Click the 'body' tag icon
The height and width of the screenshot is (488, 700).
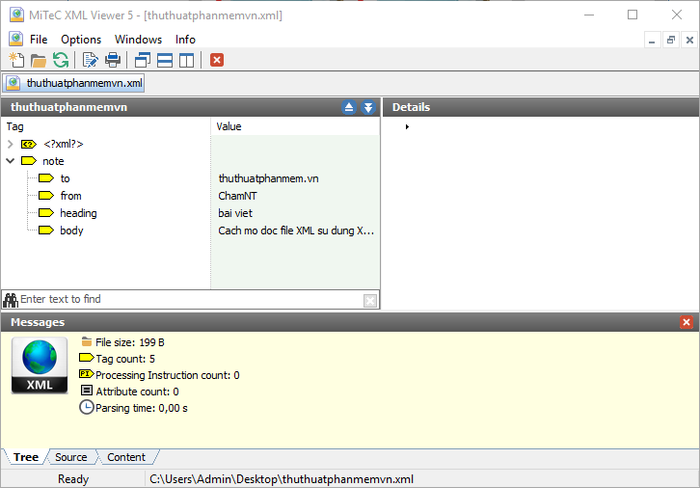click(46, 230)
